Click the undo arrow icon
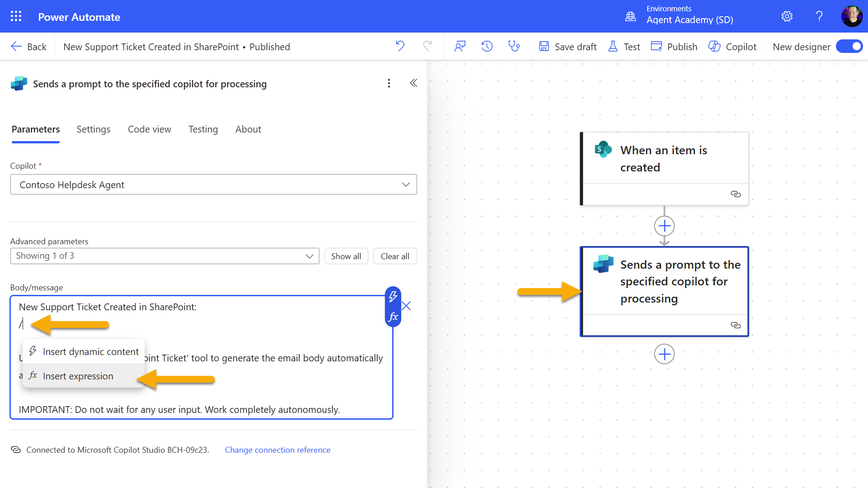 click(400, 47)
